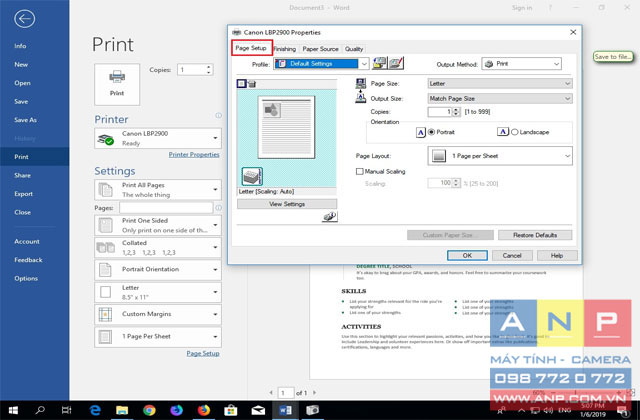
Task: Open Firefox from the taskbar
Action: pos(203,410)
